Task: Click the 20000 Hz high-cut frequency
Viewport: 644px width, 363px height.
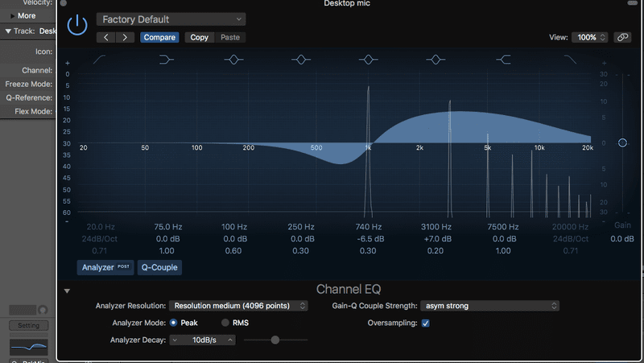Action: [570, 227]
